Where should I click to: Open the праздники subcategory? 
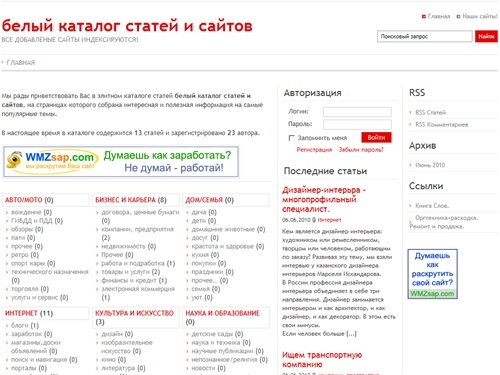pos(207,272)
